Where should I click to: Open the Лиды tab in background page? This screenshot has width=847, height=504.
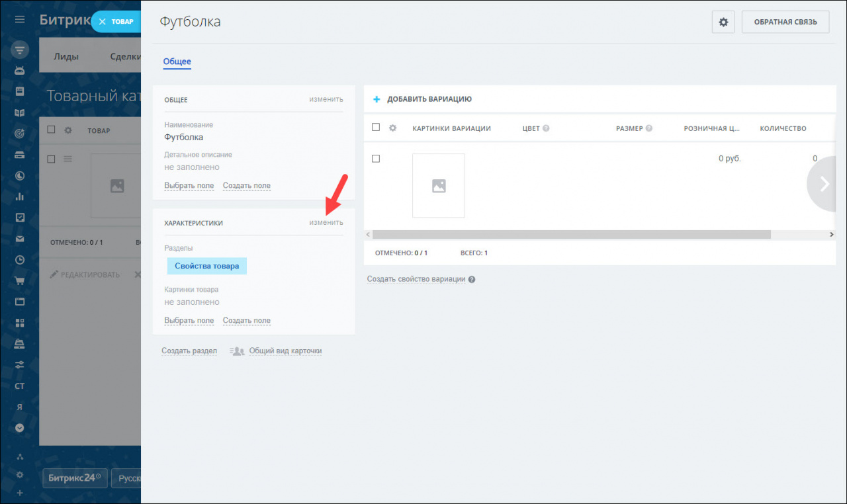pos(66,57)
